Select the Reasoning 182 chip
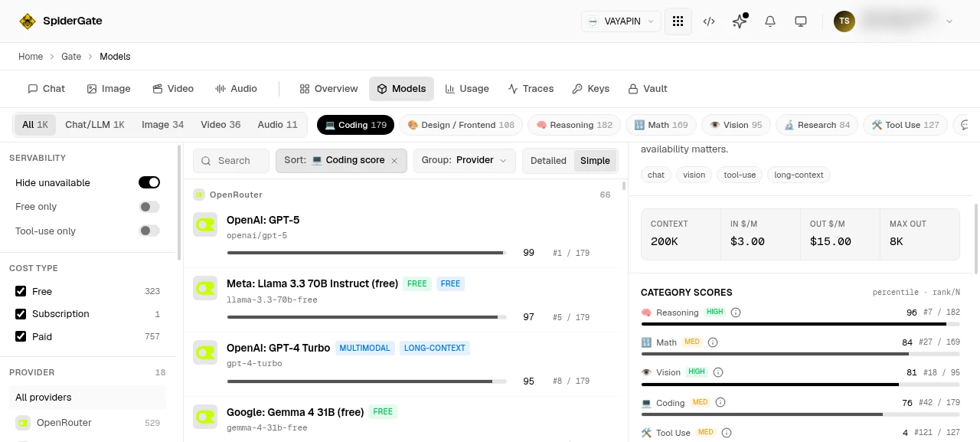 [574, 125]
